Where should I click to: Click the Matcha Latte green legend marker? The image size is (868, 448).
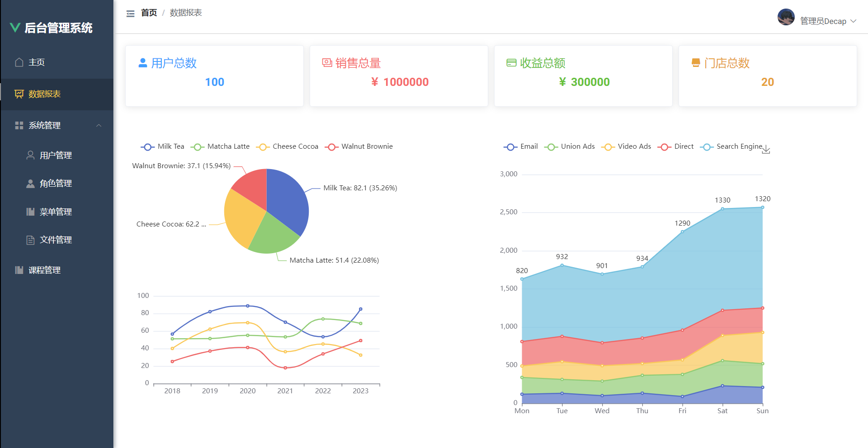(x=197, y=146)
